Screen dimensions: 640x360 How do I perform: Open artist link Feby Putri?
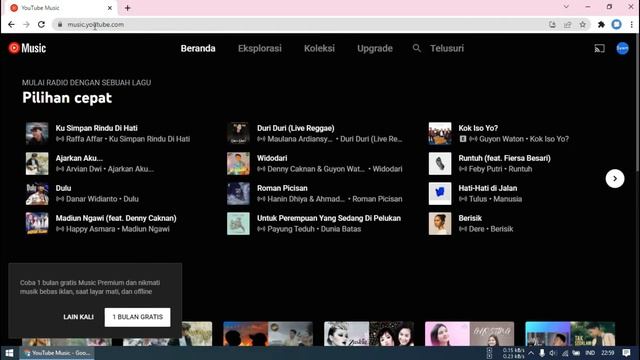[x=485, y=169]
